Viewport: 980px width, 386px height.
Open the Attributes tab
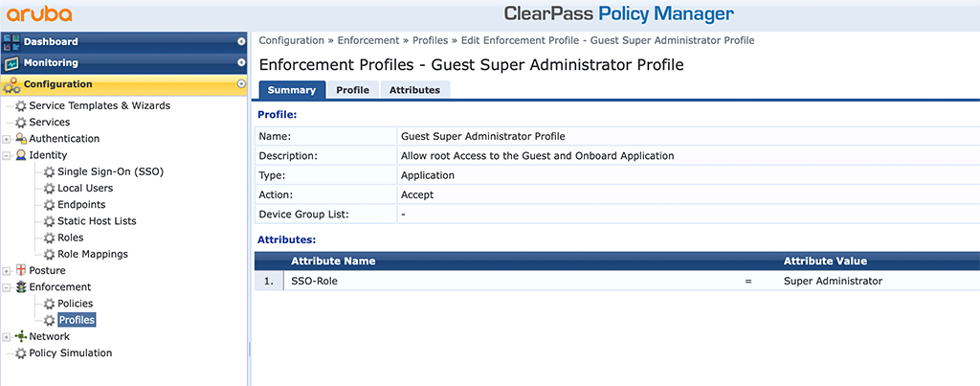415,90
